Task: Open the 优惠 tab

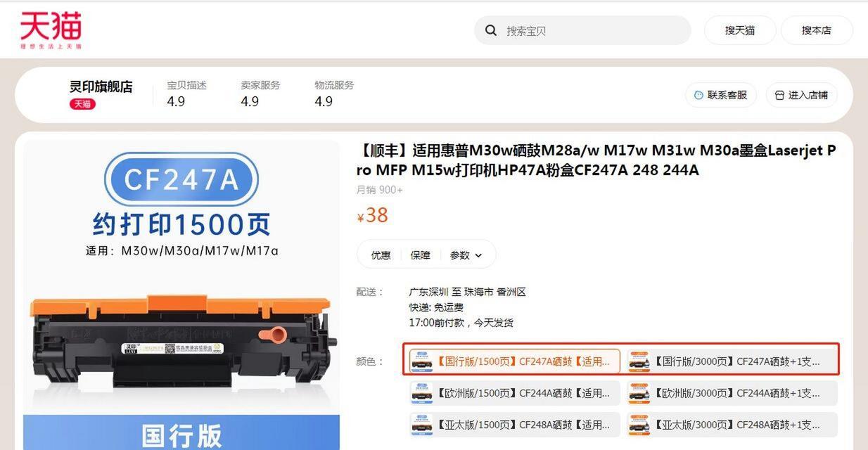Action: point(381,255)
